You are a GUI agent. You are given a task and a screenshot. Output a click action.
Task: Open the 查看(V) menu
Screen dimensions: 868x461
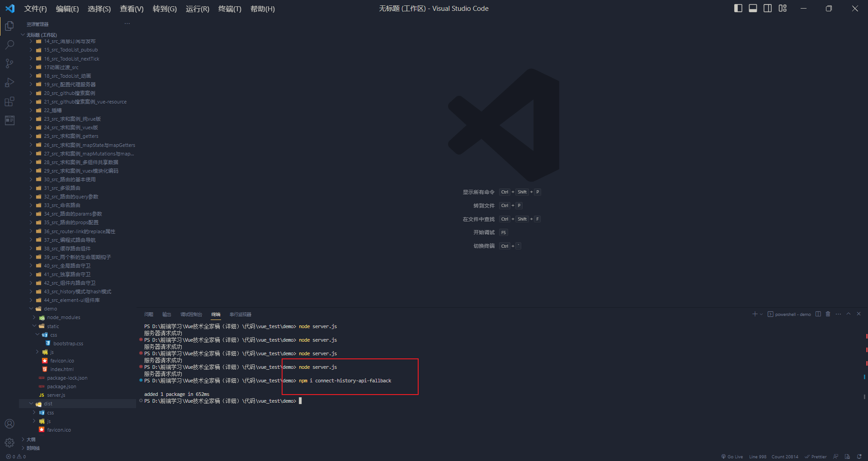pos(132,9)
